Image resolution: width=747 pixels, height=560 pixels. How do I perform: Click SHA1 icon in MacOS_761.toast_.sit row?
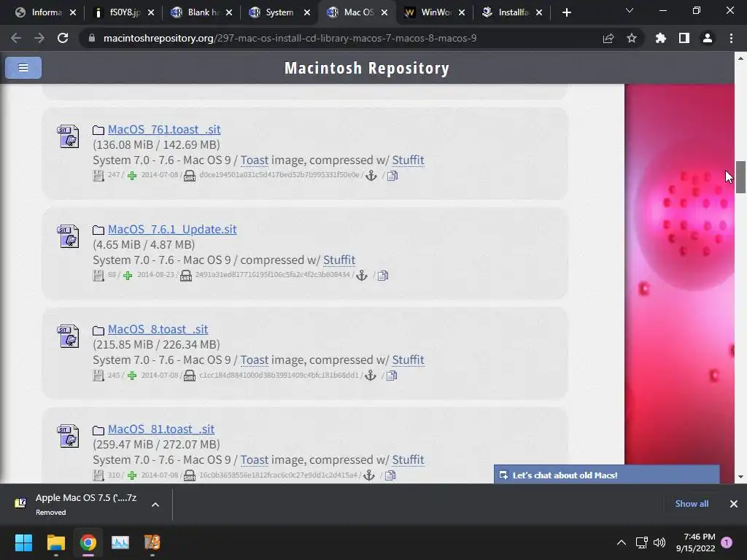click(x=190, y=176)
